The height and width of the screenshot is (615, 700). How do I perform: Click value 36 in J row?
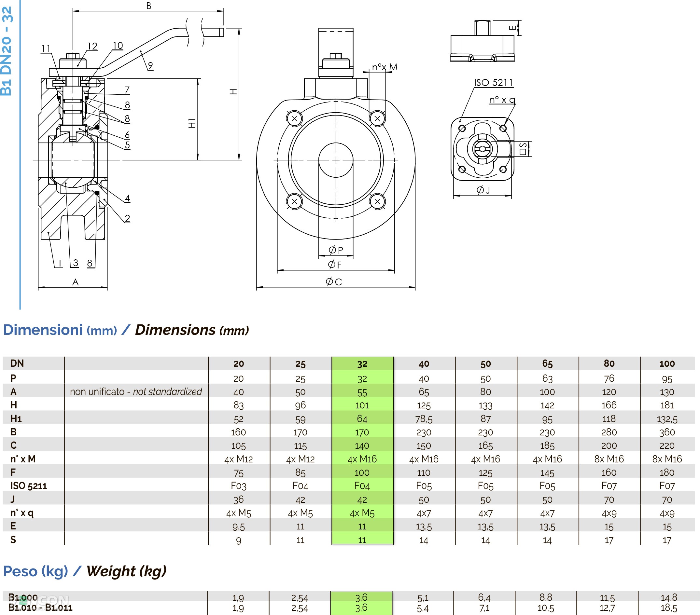(238, 499)
